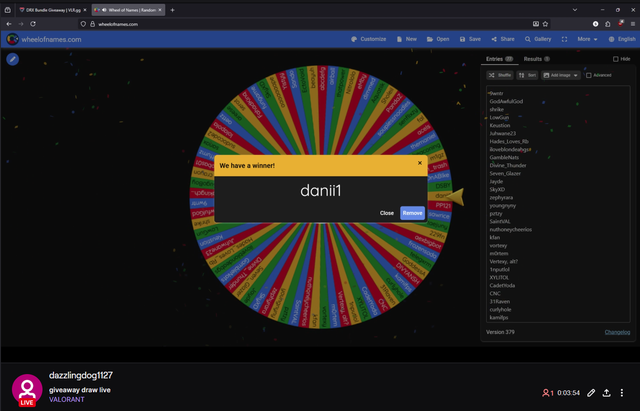Click the streamer's LIVE avatar
The image size is (640, 411).
[27, 390]
